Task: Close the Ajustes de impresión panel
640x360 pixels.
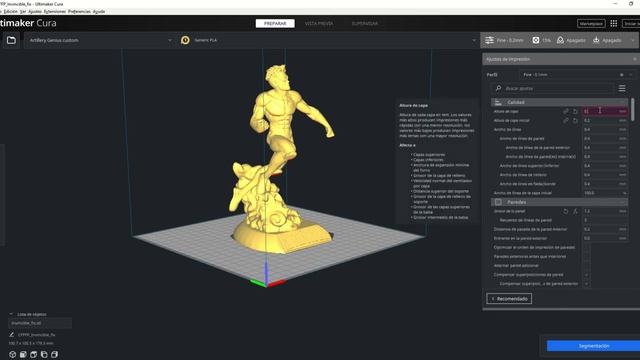Action: [x=635, y=59]
